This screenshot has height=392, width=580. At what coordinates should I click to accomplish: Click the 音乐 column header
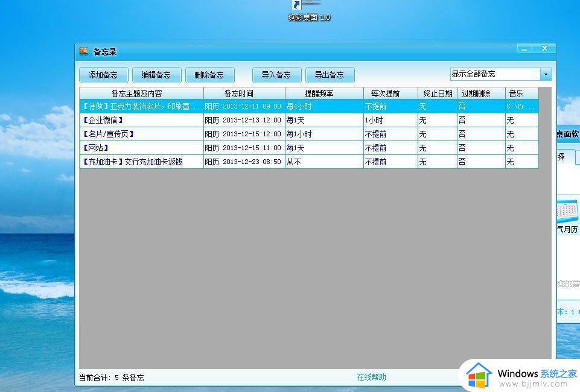tap(522, 93)
